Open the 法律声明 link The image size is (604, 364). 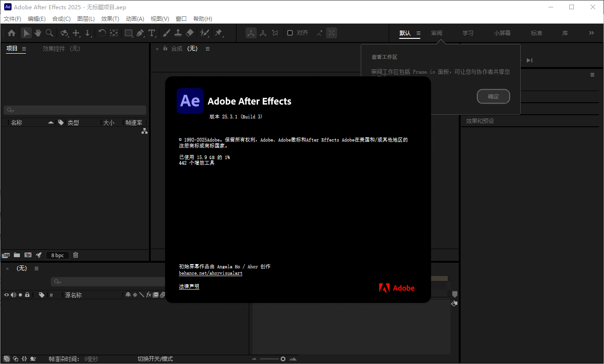click(x=189, y=287)
